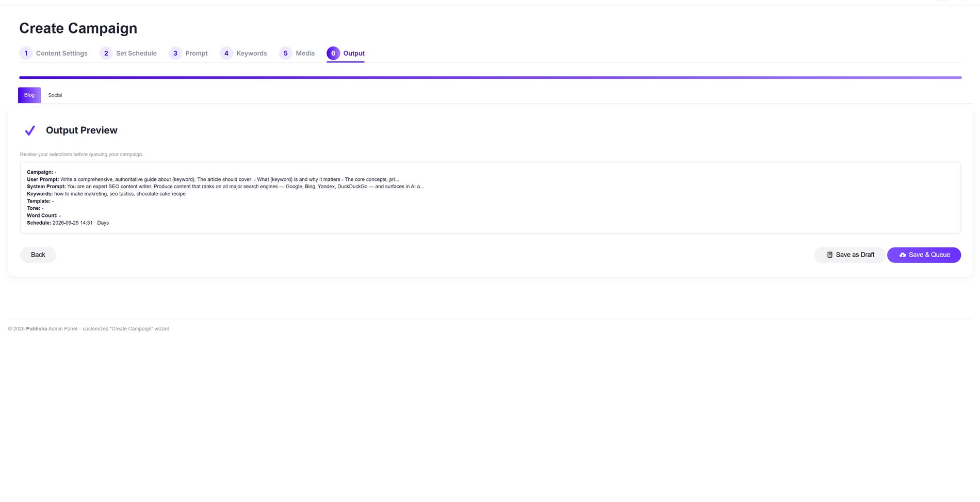The width and height of the screenshot is (980, 502).
Task: Click the Campaign line in the preview
Action: pos(42,172)
